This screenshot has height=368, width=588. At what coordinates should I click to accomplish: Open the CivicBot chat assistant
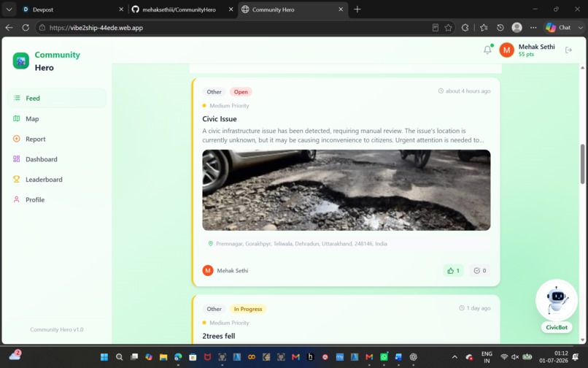[557, 300]
